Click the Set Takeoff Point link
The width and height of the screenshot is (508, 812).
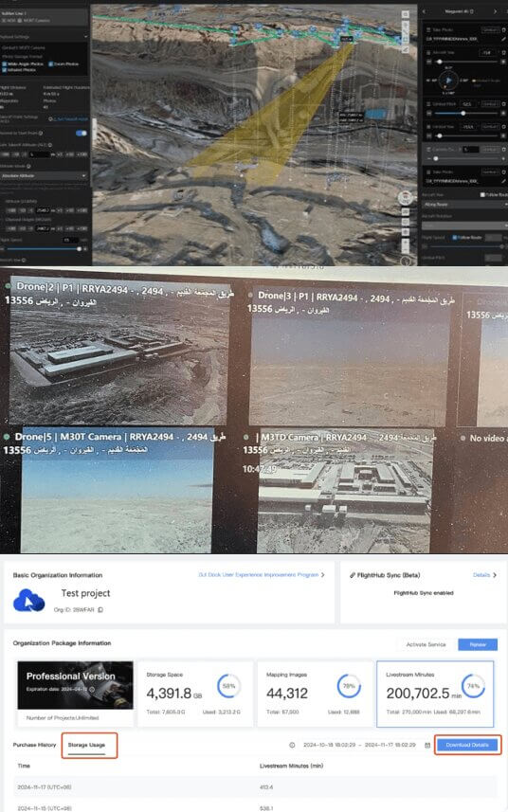pyautogui.click(x=71, y=118)
